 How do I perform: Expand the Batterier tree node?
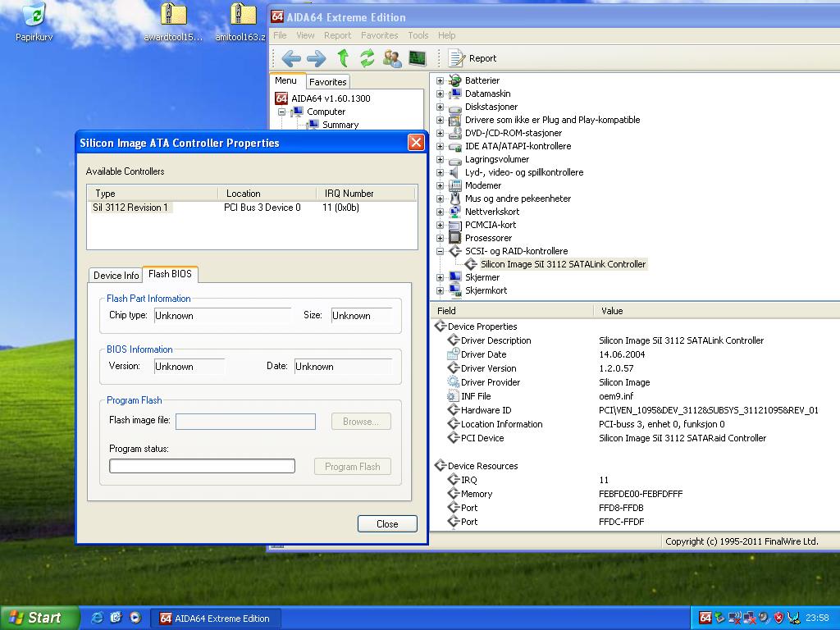440,80
